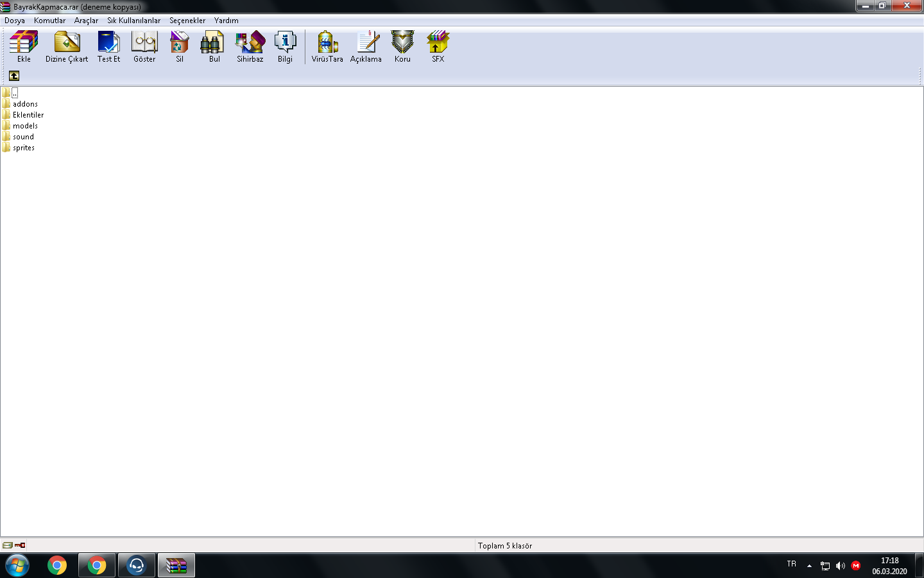The width and height of the screenshot is (924, 578).
Task: Open the Araçlar menu
Action: click(x=86, y=21)
